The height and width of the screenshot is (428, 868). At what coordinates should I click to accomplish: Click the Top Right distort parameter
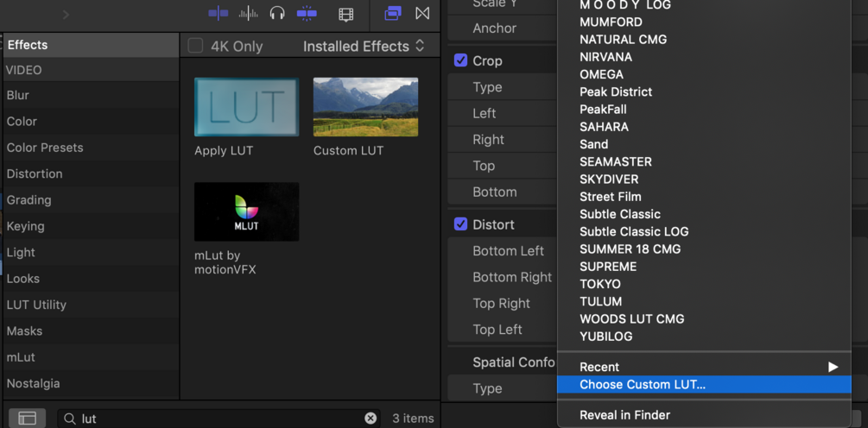tap(502, 304)
